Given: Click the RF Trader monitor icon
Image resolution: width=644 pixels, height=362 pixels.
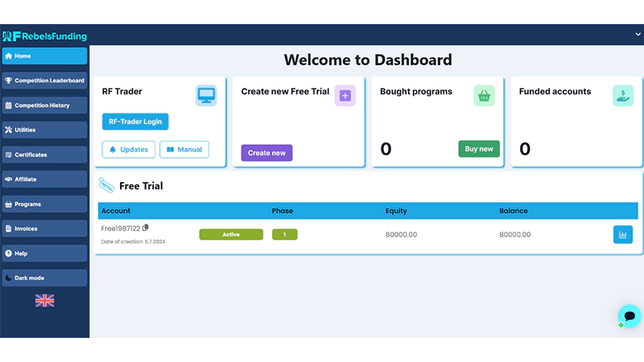Looking at the screenshot, I should click(206, 96).
